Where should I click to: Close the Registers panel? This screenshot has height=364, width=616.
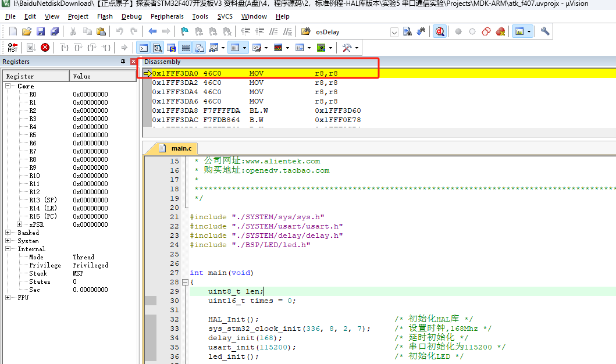click(x=133, y=62)
